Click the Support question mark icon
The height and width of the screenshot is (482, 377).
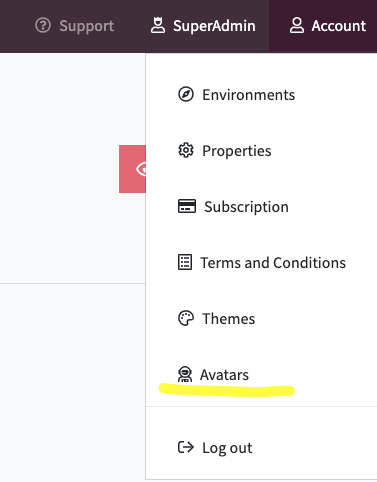[43, 26]
